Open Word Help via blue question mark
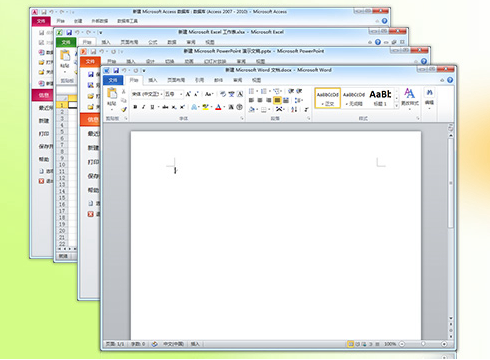 tap(450, 80)
